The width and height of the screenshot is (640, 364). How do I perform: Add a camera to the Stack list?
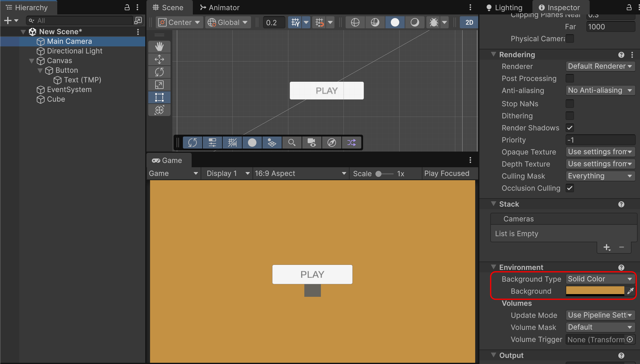[x=607, y=247]
